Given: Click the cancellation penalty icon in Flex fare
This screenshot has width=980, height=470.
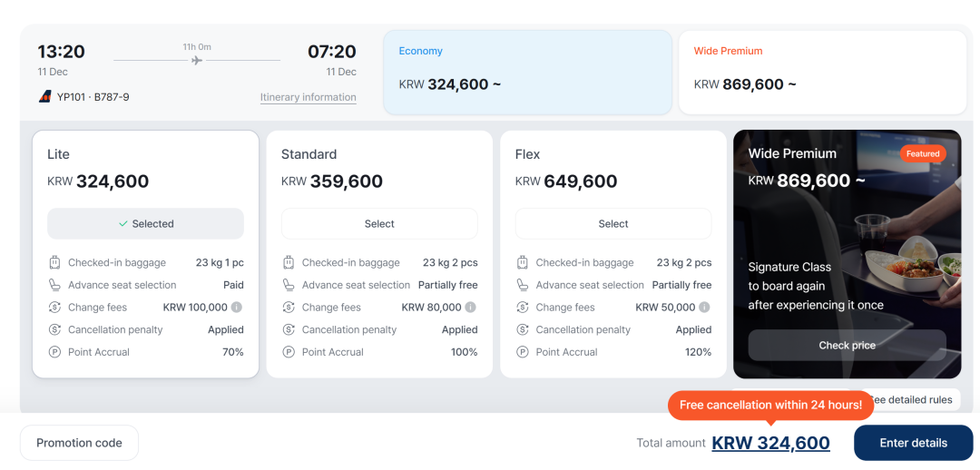Looking at the screenshot, I should tap(523, 330).
